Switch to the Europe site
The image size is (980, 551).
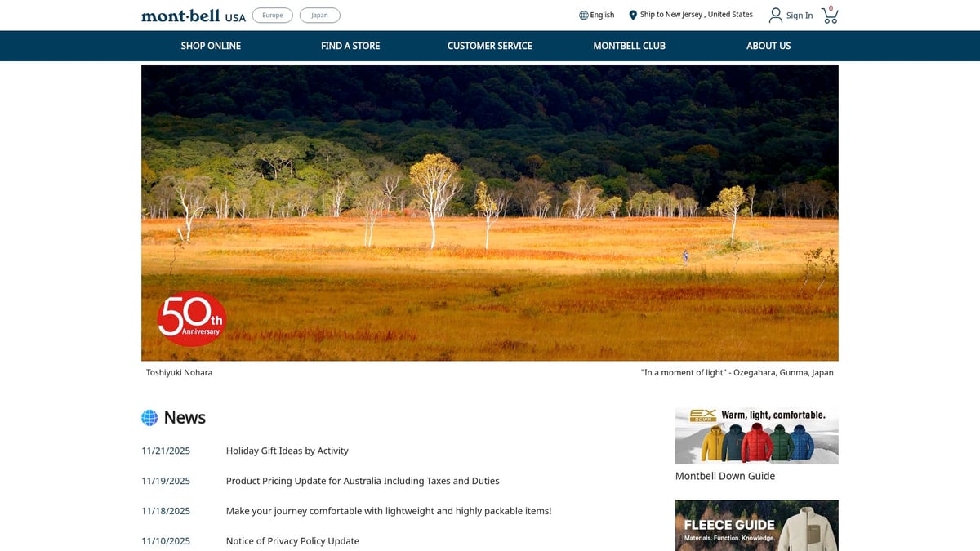pos(273,15)
